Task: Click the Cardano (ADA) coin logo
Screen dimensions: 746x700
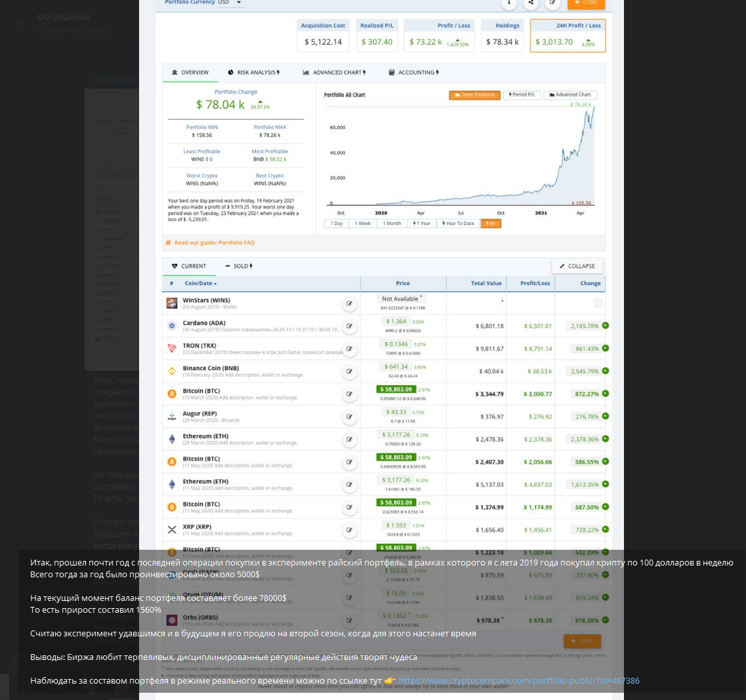Action: pyautogui.click(x=172, y=326)
